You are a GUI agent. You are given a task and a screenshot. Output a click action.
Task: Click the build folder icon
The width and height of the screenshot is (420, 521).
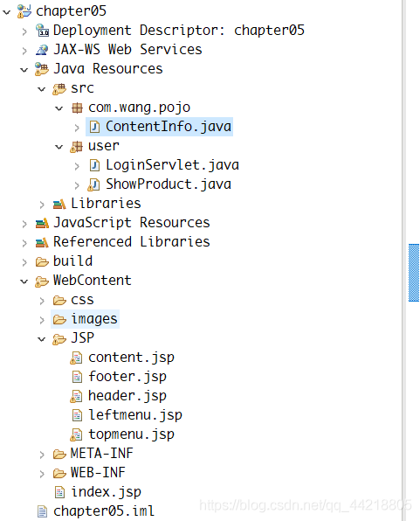coord(42,262)
